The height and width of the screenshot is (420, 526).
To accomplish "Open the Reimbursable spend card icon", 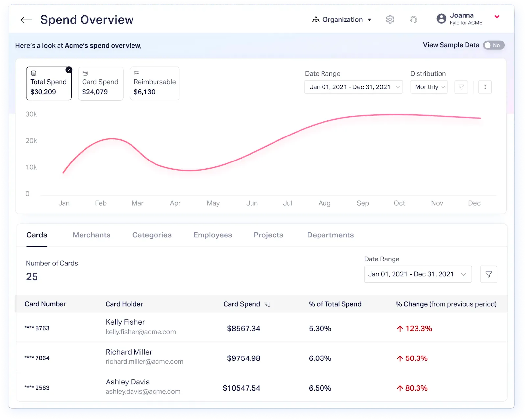I will [137, 73].
